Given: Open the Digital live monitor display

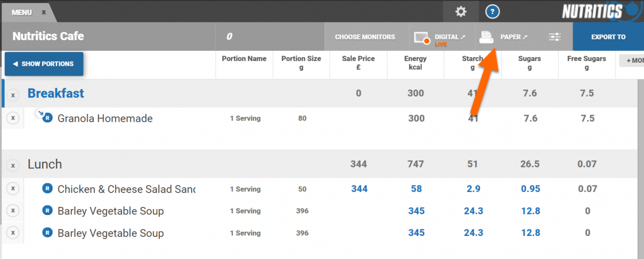Looking at the screenshot, I should 437,37.
